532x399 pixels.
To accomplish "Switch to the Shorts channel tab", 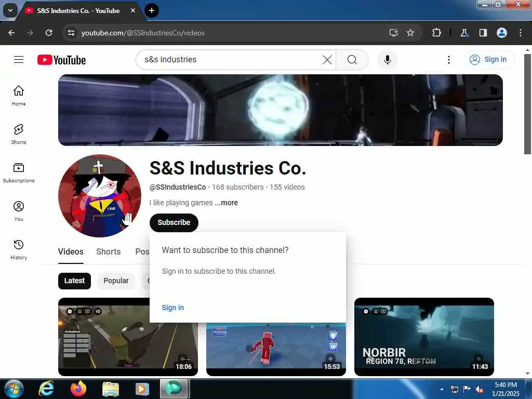I will pos(109,252).
